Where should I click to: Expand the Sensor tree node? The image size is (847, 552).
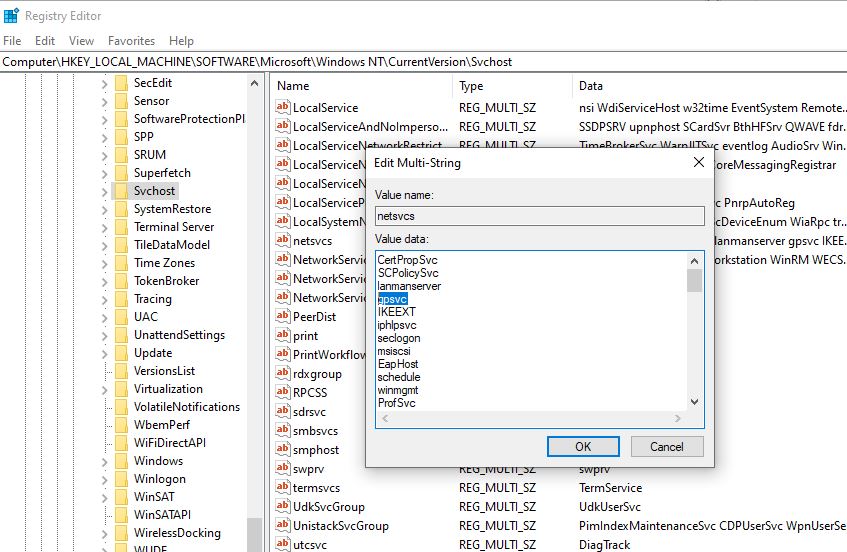[x=104, y=102]
